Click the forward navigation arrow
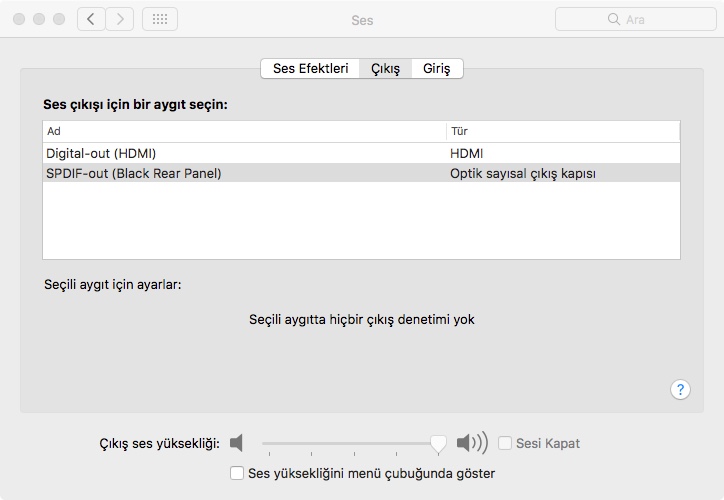This screenshot has width=724, height=500. click(x=120, y=19)
